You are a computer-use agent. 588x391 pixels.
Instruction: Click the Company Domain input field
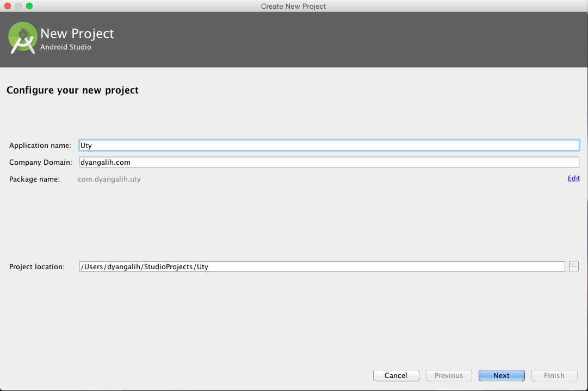(329, 162)
